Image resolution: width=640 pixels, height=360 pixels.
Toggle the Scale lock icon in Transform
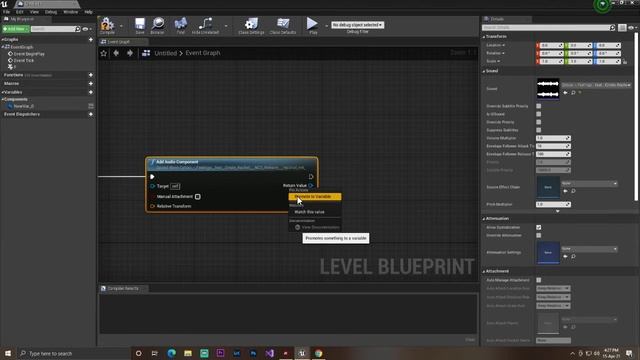coord(625,62)
